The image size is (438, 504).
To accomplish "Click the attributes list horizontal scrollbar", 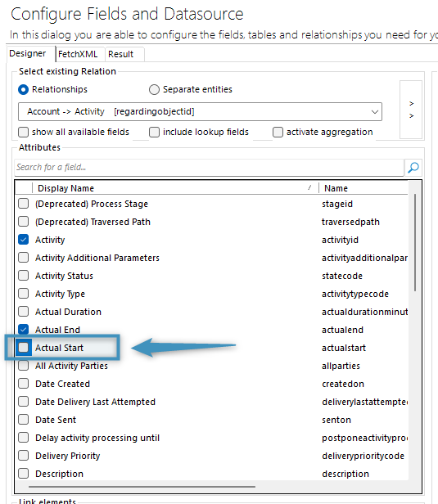I will coord(142,487).
